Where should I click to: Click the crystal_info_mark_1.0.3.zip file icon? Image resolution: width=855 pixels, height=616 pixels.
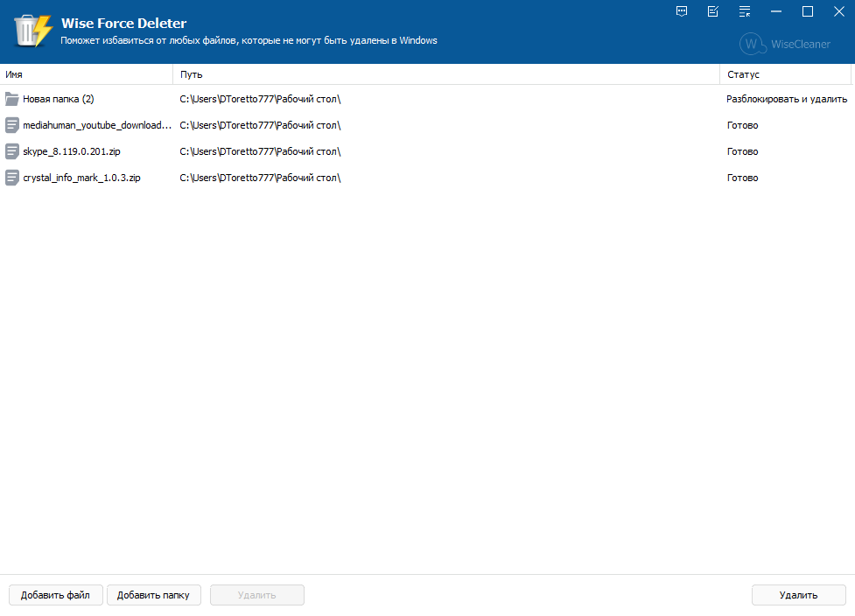12,177
